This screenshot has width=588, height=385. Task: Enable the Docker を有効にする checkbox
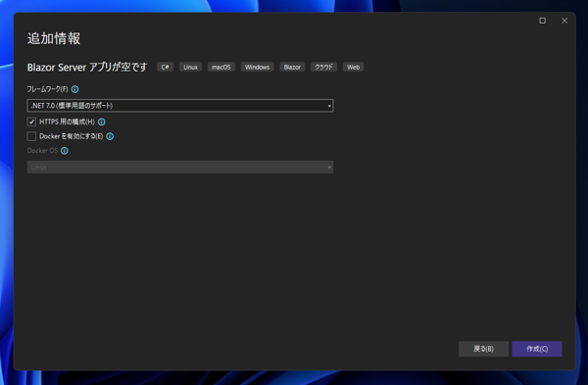[x=31, y=136]
